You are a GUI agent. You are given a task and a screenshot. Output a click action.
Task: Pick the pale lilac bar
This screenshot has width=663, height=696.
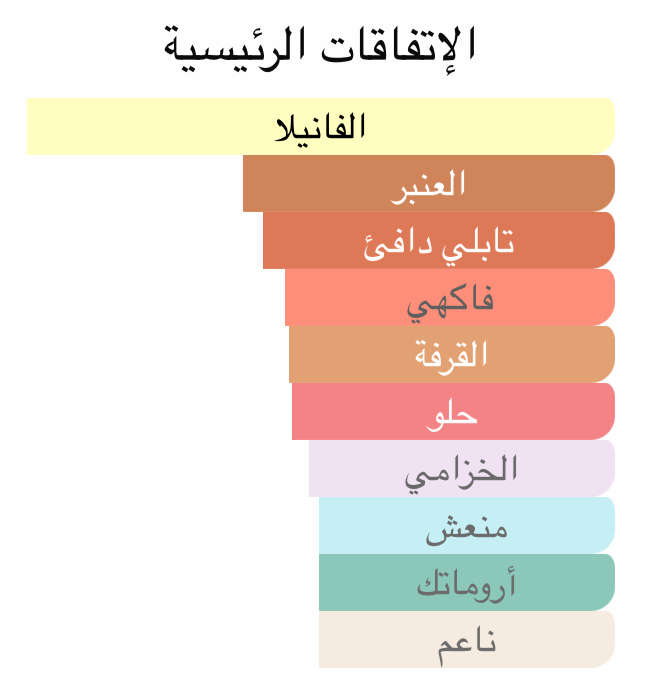coord(461,469)
